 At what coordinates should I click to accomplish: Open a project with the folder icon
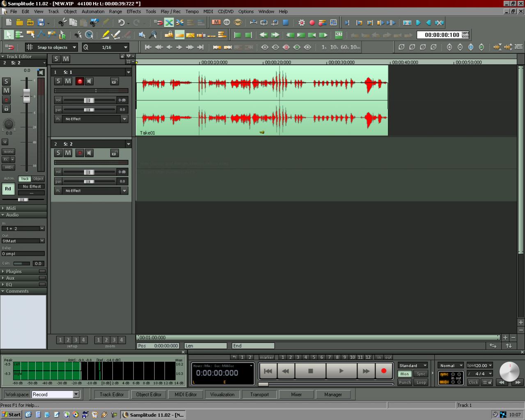19,23
